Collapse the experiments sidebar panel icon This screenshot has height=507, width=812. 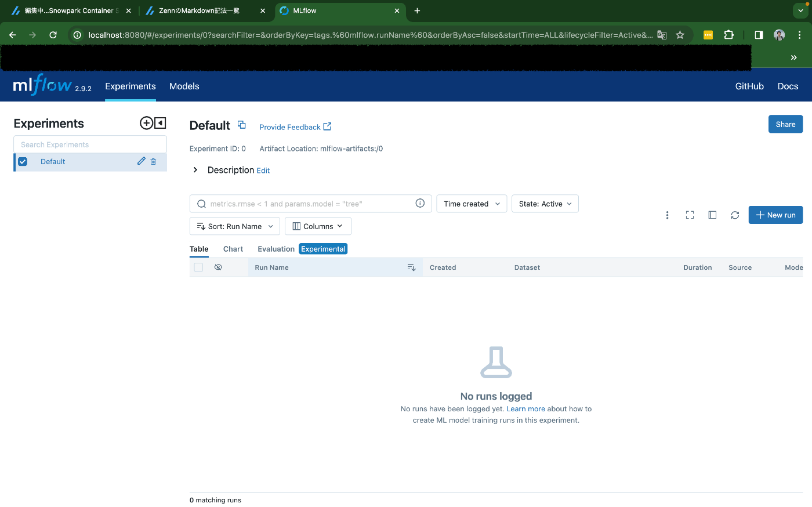161,123
